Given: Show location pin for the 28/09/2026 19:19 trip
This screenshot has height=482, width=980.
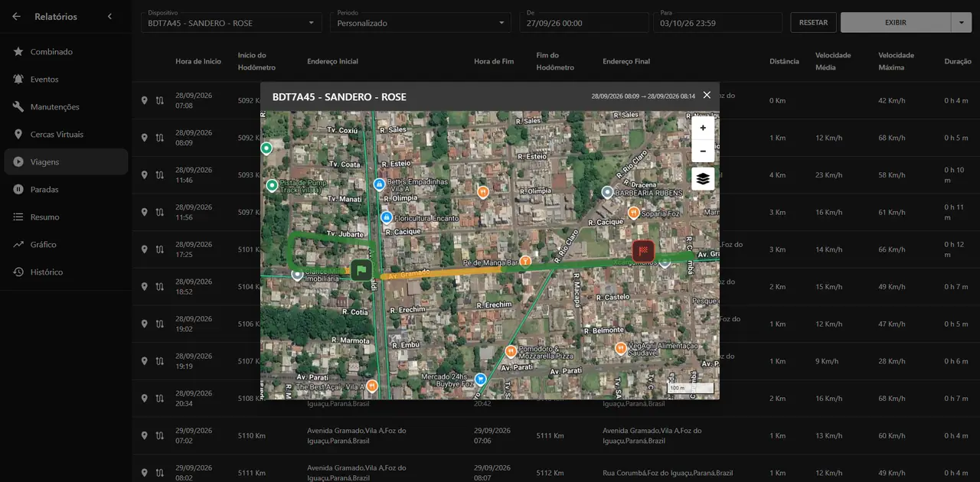Looking at the screenshot, I should 144,361.
